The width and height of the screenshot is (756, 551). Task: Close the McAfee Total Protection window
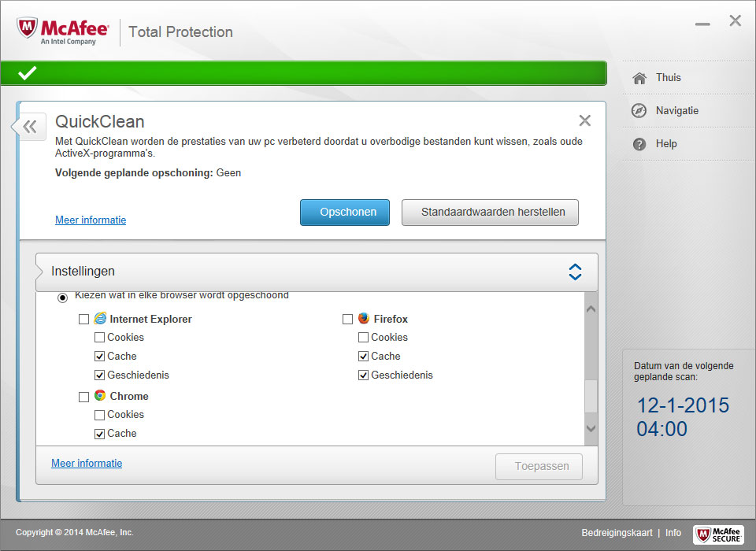(x=736, y=20)
